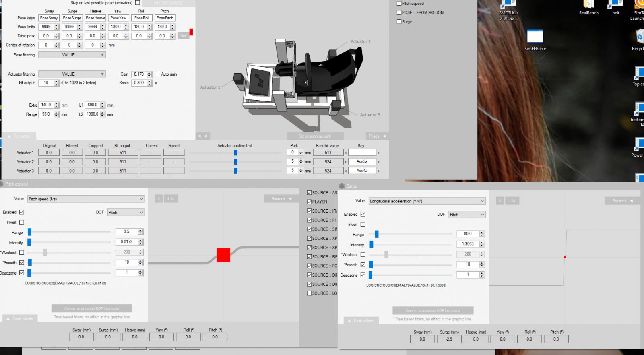644x355 pixels.
Task: Collapse the Actuators tab
Action: (19, 136)
